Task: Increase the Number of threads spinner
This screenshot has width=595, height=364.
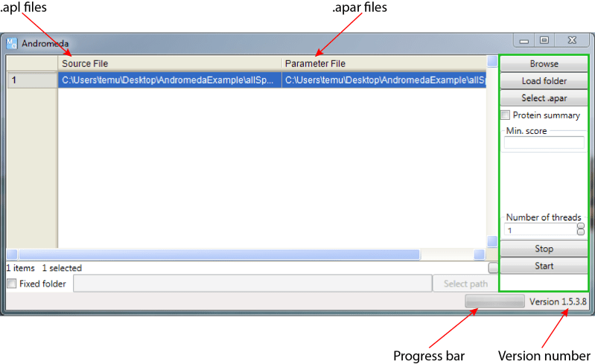Action: tap(581, 226)
